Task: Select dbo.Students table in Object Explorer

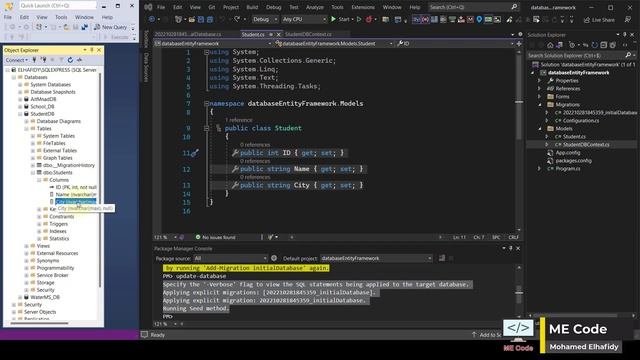Action: [57, 173]
